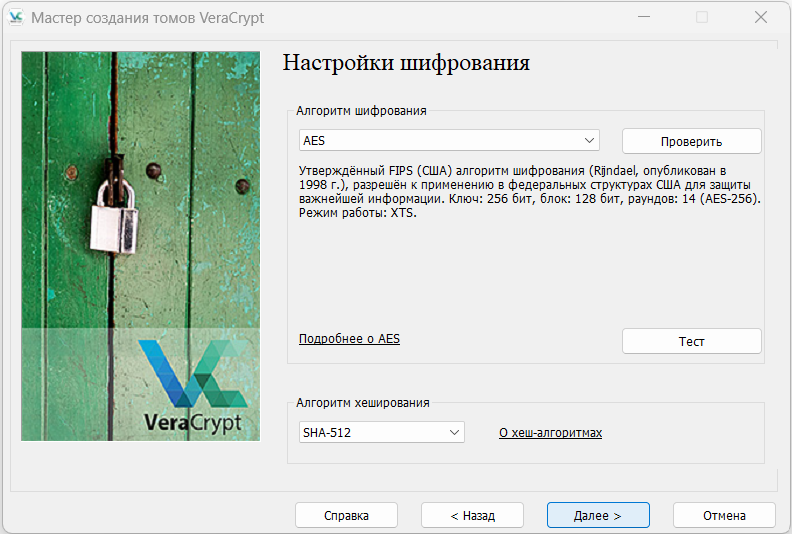This screenshot has height=534, width=792.
Task: Open the Подробнее о AES link
Action: coord(349,339)
